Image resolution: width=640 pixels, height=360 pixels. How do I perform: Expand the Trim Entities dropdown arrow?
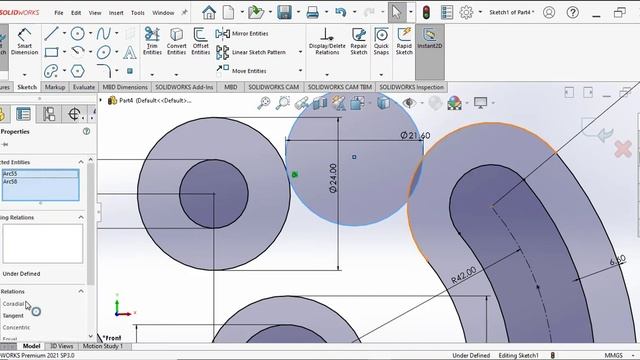pos(152,75)
